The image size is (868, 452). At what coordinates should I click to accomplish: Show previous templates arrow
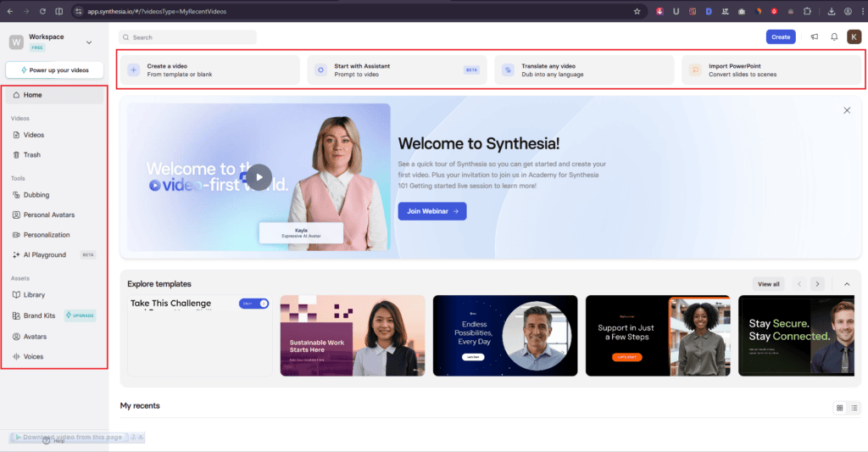(x=799, y=284)
